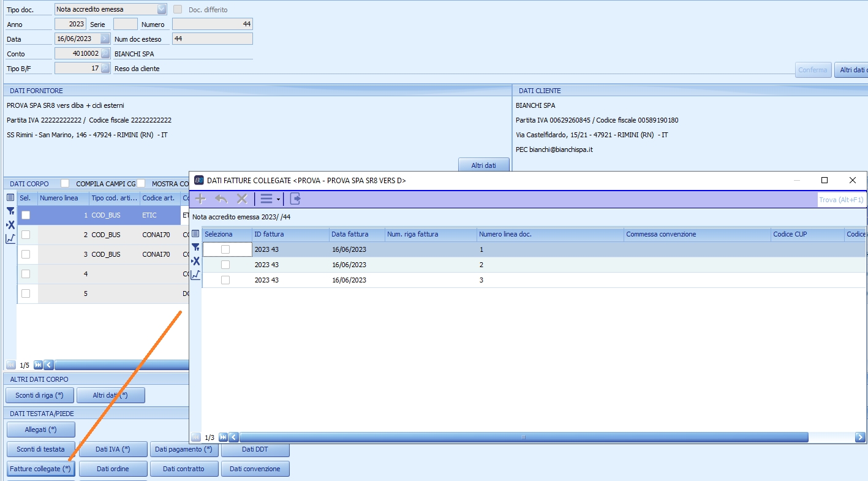
Task: Close the Dati Fatture Collegate window
Action: (853, 180)
